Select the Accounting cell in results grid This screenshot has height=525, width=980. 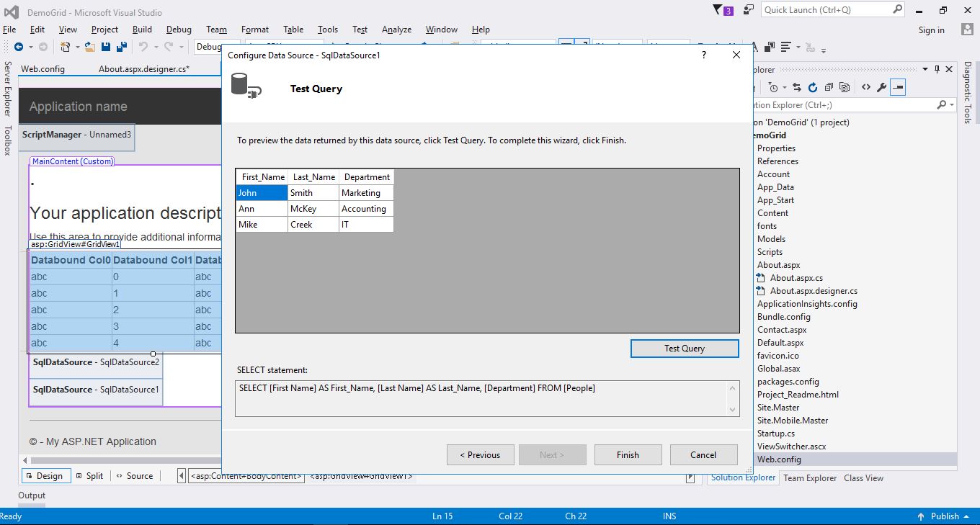coord(366,209)
